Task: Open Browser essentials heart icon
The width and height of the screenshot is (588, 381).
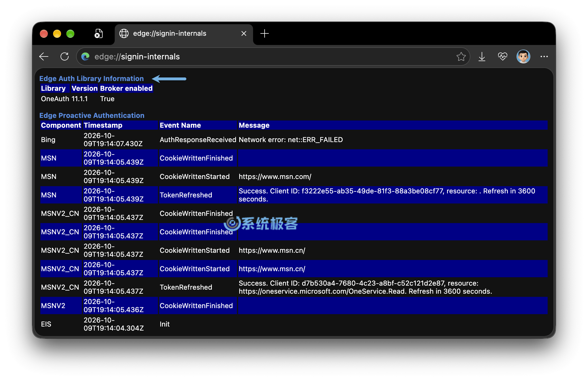Action: tap(502, 56)
